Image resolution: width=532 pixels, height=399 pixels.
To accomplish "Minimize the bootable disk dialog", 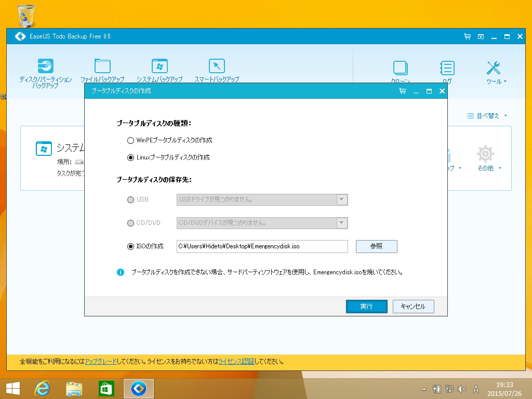I will pyautogui.click(x=416, y=91).
